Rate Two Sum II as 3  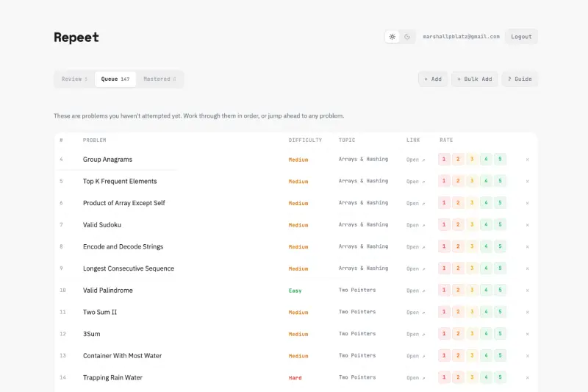(472, 313)
